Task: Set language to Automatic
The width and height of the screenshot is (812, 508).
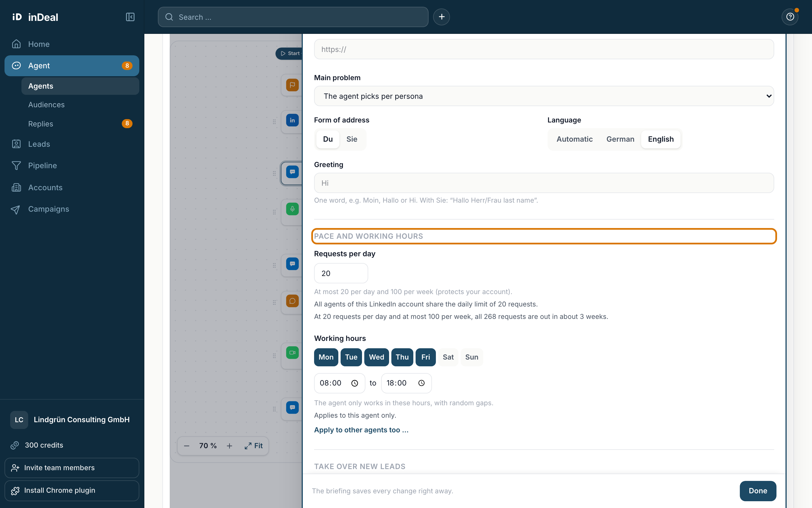Action: click(x=574, y=139)
